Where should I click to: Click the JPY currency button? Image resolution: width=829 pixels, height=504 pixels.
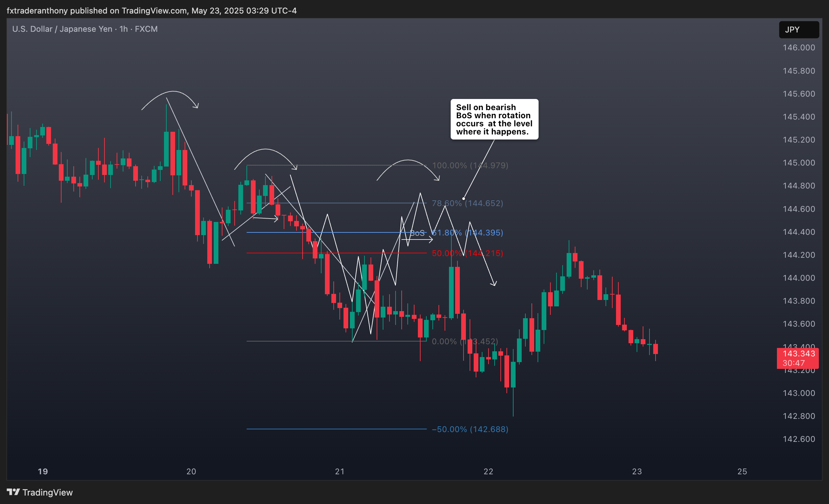click(x=799, y=30)
